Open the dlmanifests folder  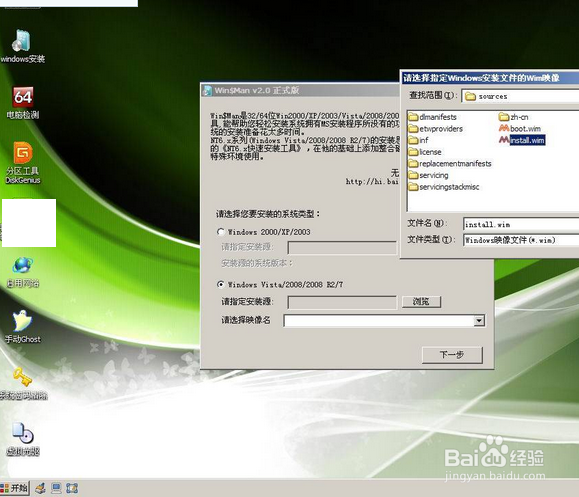click(433, 117)
